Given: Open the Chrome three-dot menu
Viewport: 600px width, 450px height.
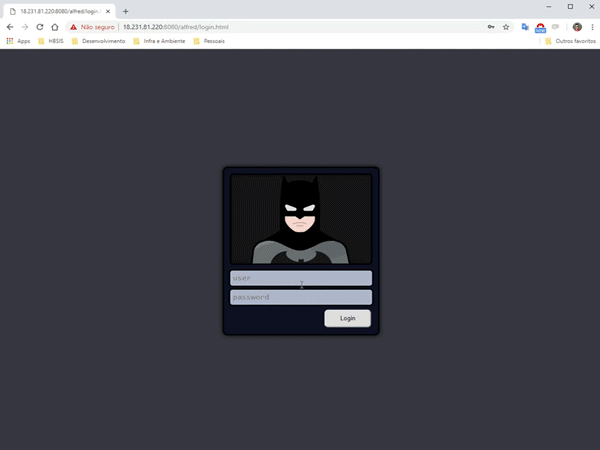Looking at the screenshot, I should pos(592,27).
